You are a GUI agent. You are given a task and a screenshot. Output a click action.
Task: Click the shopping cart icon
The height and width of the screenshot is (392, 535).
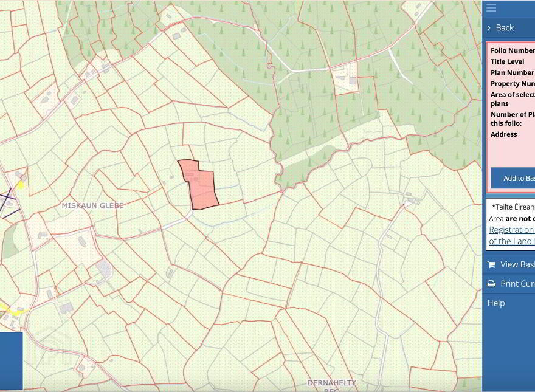[x=491, y=265]
